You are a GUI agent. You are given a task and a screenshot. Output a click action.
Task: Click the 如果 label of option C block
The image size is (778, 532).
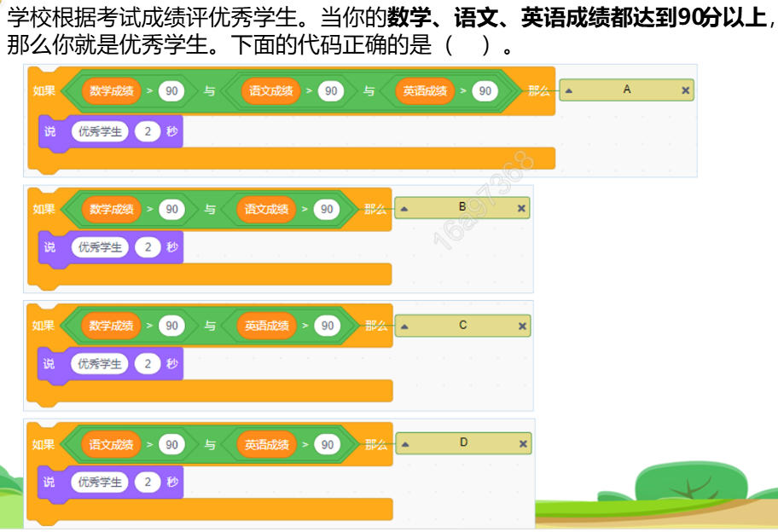pyautogui.click(x=44, y=326)
